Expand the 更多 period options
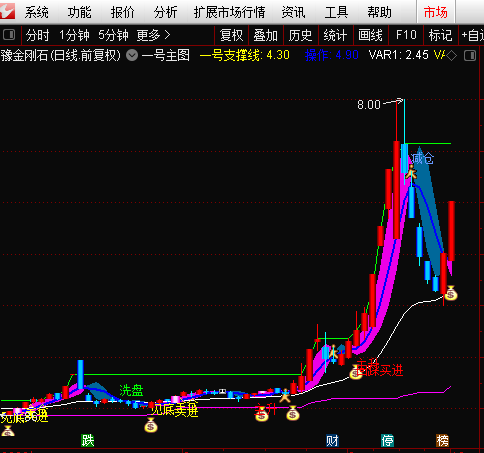Viewport: 484px width, 453px height. (154, 35)
